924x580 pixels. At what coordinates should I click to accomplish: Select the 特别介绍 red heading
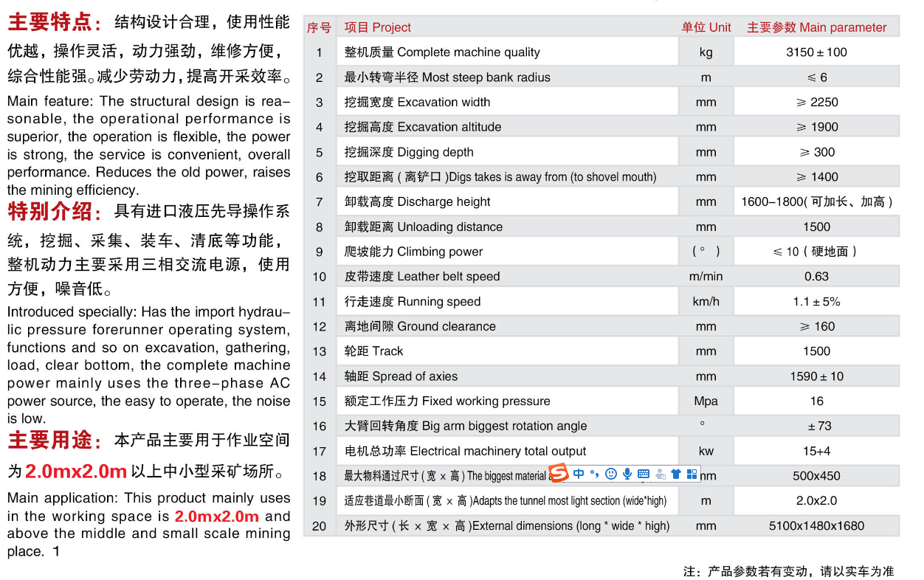pyautogui.click(x=55, y=213)
